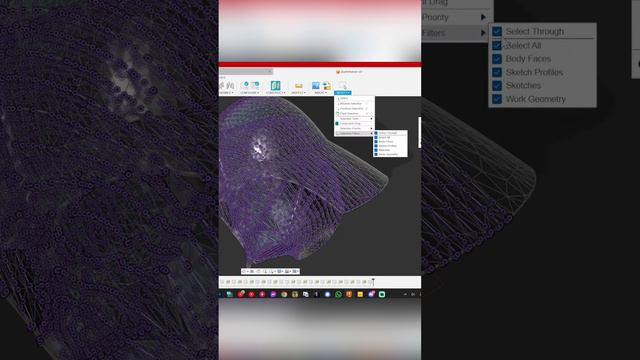Close the gray document tab with the x
The height and width of the screenshot is (360, 640).
click(x=270, y=71)
